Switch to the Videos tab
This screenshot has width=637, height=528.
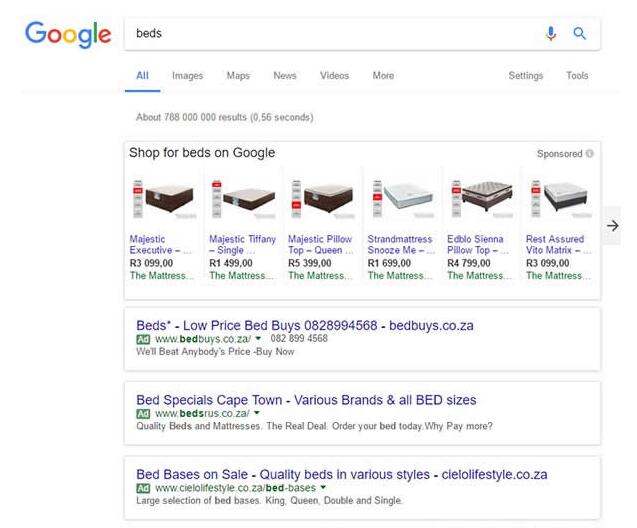pos(334,76)
